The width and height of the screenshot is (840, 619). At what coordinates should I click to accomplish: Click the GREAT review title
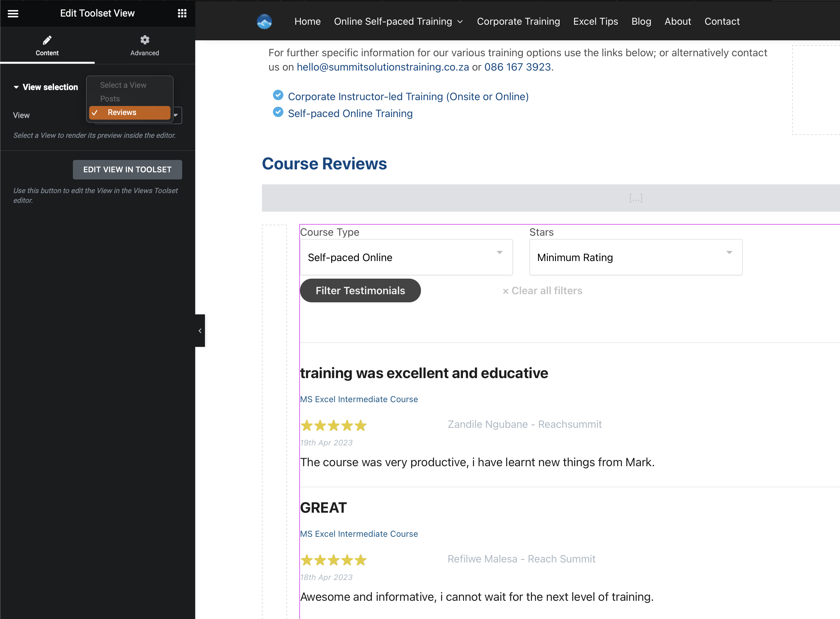coord(324,508)
